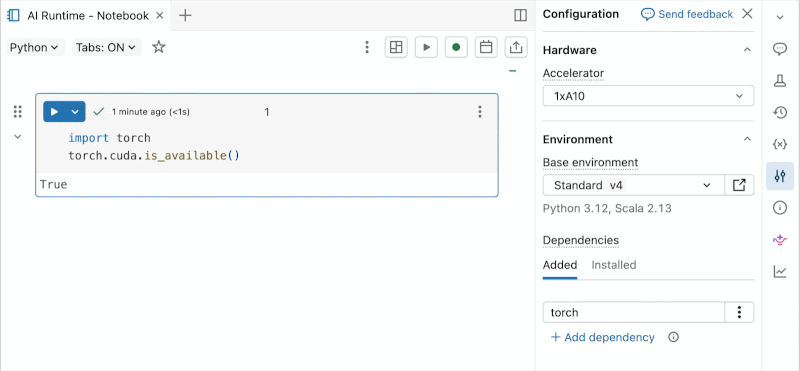Screen dimensions: 800x371
Task: Click the cell number 1 label
Action: 267,112
